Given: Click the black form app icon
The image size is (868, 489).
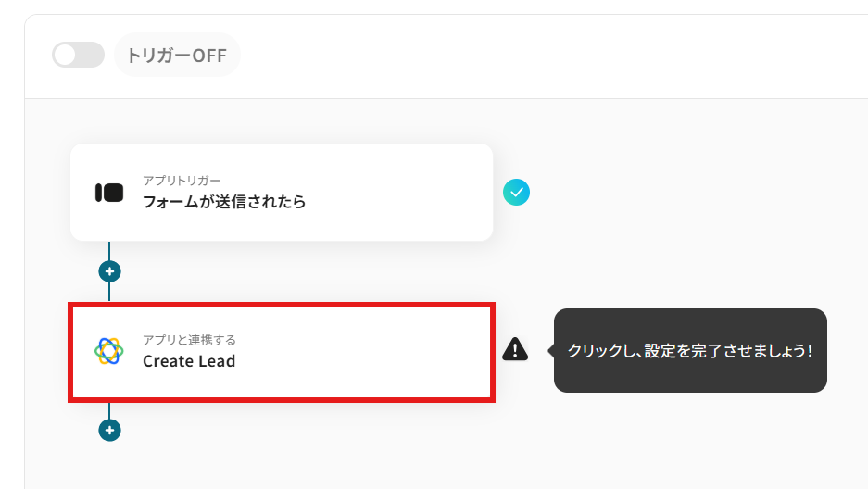Looking at the screenshot, I should [109, 193].
